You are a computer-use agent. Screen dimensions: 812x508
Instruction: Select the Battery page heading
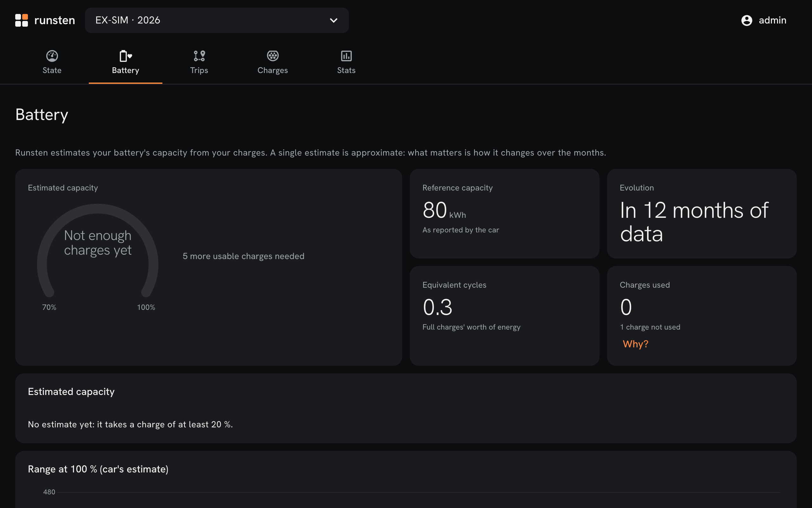pyautogui.click(x=42, y=115)
